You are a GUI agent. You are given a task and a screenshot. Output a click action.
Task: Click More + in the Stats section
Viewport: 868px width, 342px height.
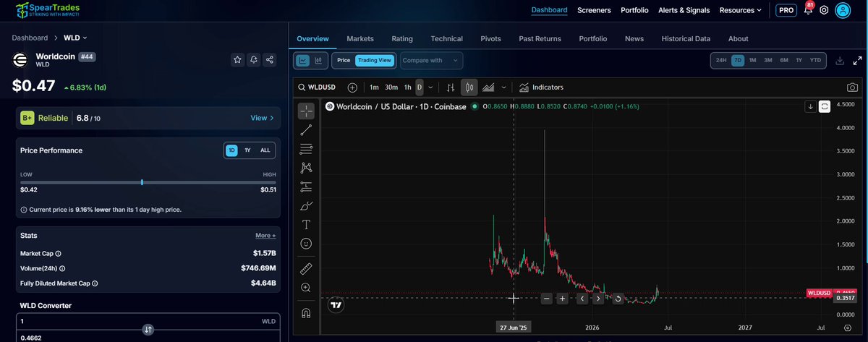click(265, 236)
